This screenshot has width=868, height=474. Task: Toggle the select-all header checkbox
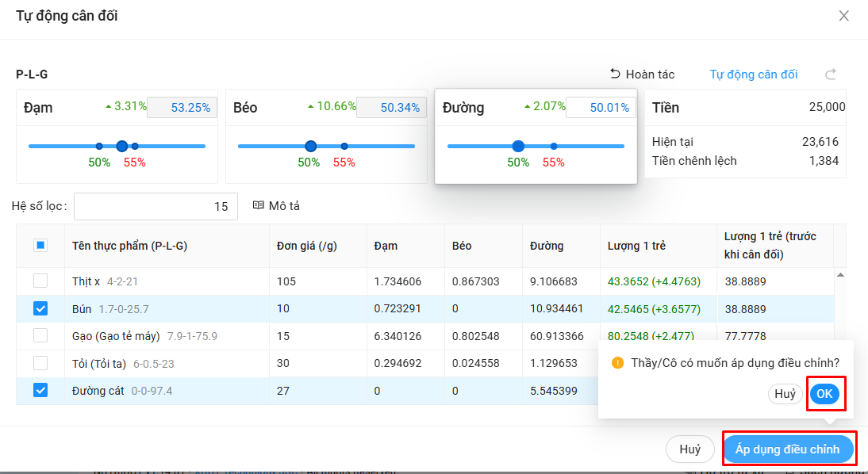click(x=40, y=246)
